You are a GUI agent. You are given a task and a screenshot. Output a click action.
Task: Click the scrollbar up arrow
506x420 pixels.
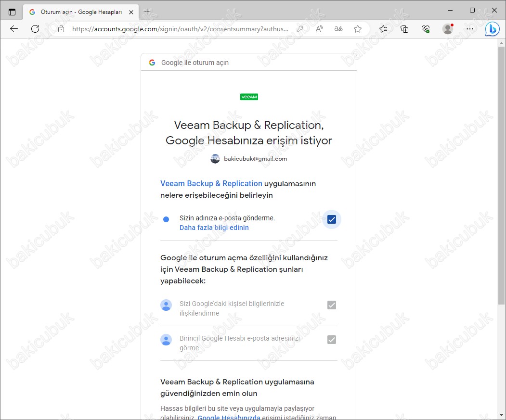501,43
